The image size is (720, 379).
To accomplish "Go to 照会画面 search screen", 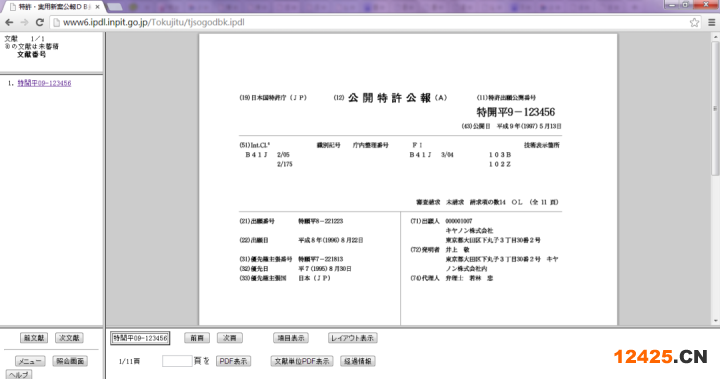I will pyautogui.click(x=70, y=361).
